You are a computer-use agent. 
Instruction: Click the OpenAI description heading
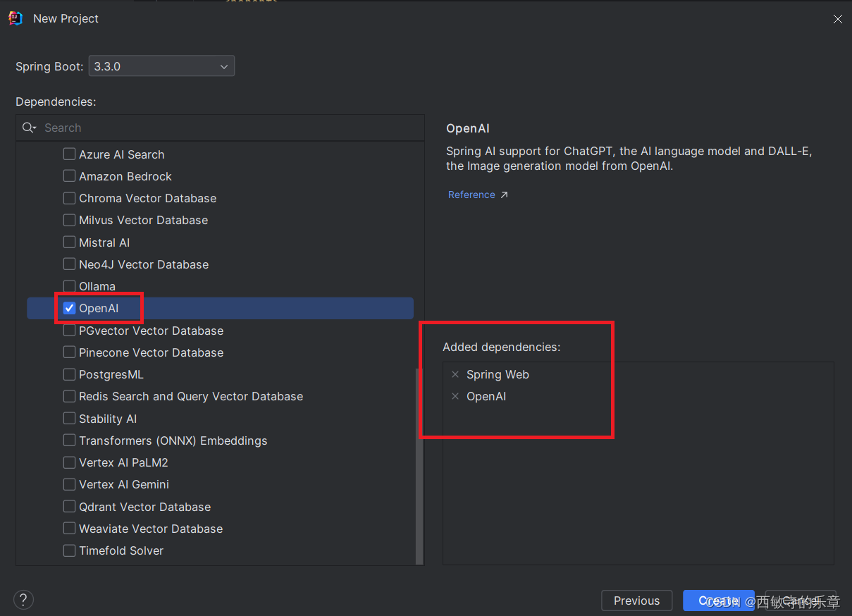pos(467,128)
